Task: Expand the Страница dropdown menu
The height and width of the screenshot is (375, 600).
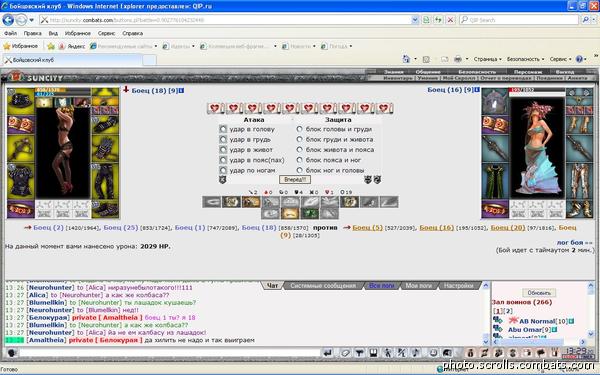Action: [x=487, y=59]
